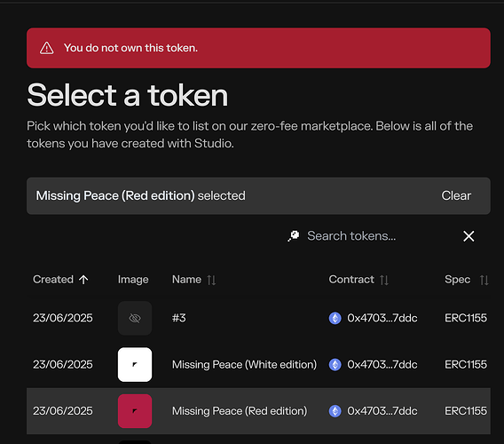Click hidden-image eye icon for token #3

(135, 318)
